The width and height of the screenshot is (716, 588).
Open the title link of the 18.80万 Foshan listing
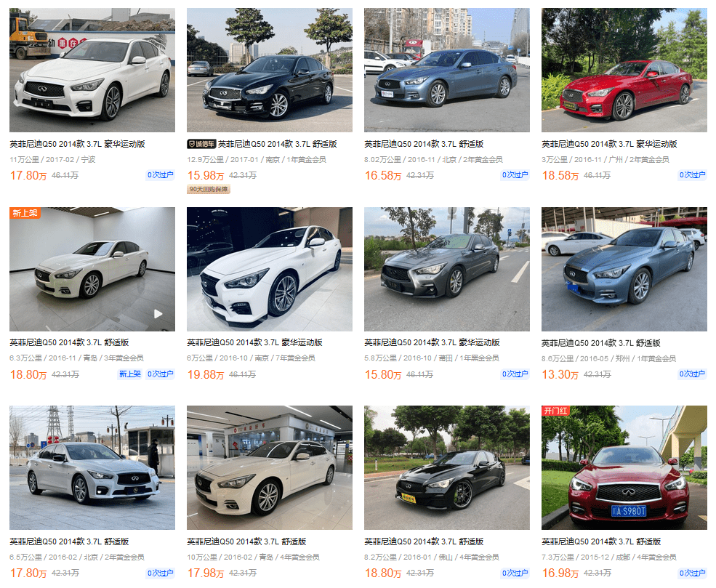(x=424, y=541)
